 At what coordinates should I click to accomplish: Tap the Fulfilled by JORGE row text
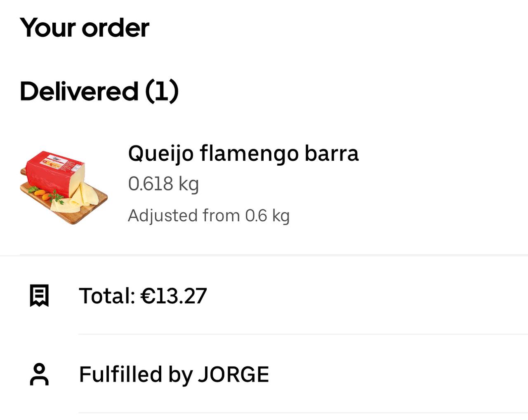coord(174,374)
